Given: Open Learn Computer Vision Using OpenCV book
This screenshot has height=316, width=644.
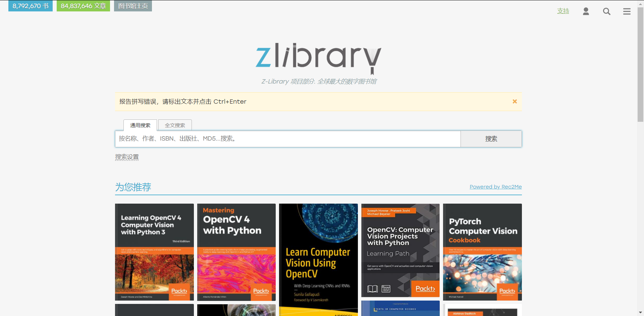Looking at the screenshot, I should point(318,260).
